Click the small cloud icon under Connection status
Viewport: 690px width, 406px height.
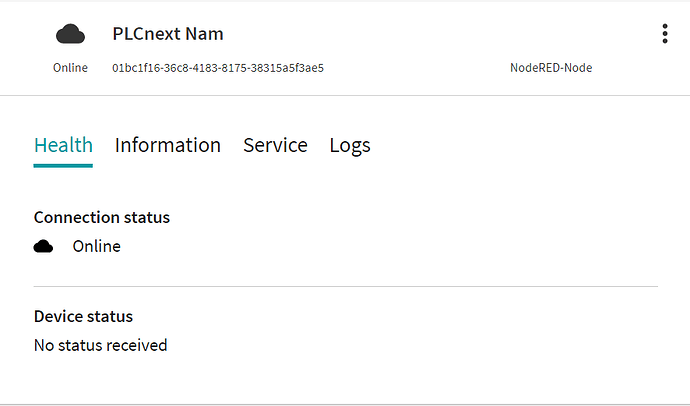click(x=43, y=246)
